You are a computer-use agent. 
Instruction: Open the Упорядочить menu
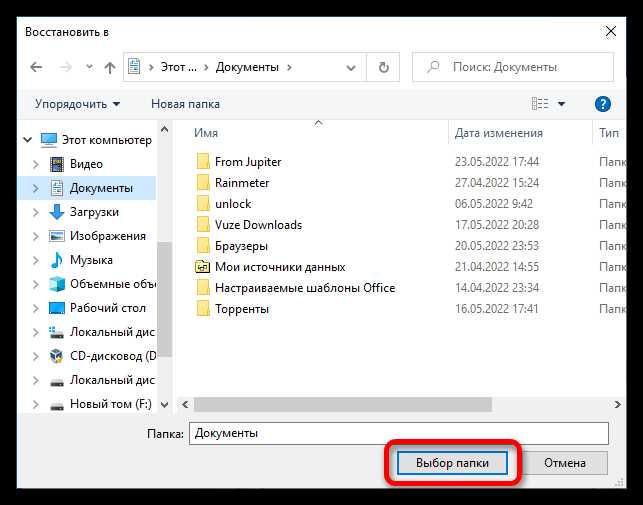point(78,104)
